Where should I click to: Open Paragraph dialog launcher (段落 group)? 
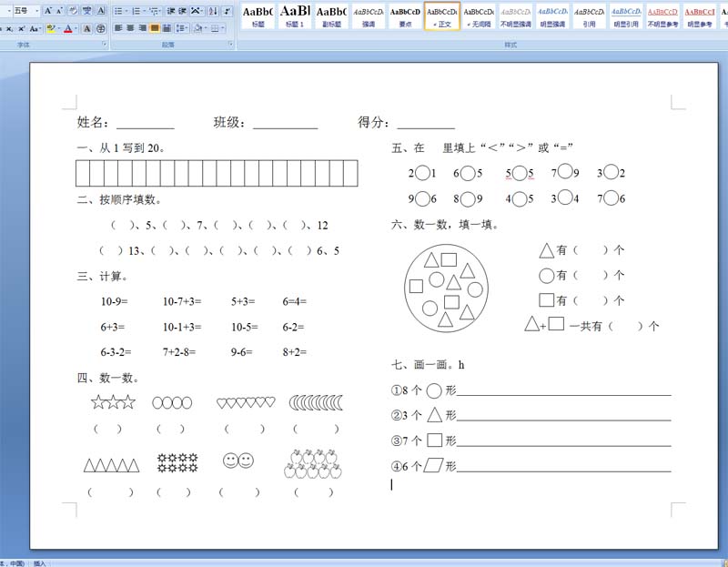(x=231, y=44)
